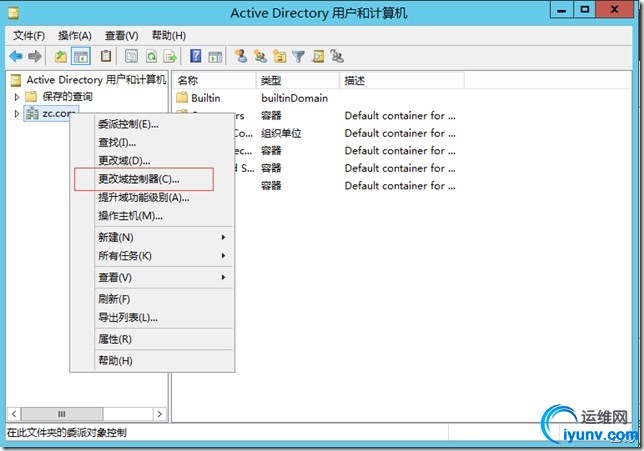Sort by 类型 column header
The image size is (644, 451).
click(298, 81)
